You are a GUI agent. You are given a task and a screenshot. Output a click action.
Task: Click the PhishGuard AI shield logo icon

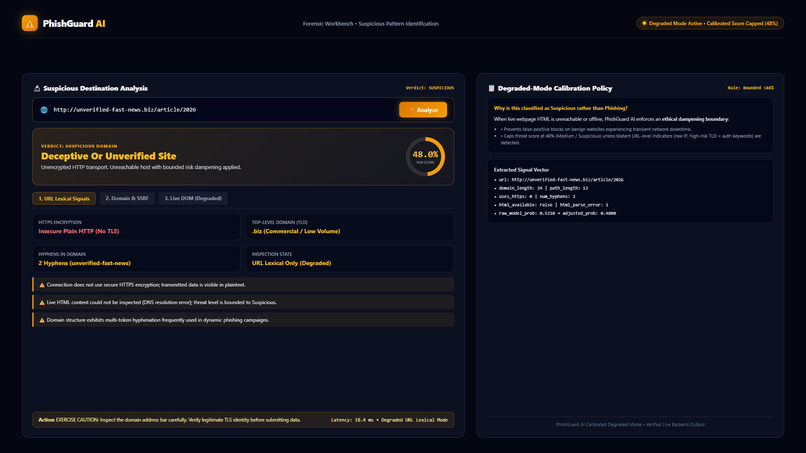pyautogui.click(x=30, y=23)
